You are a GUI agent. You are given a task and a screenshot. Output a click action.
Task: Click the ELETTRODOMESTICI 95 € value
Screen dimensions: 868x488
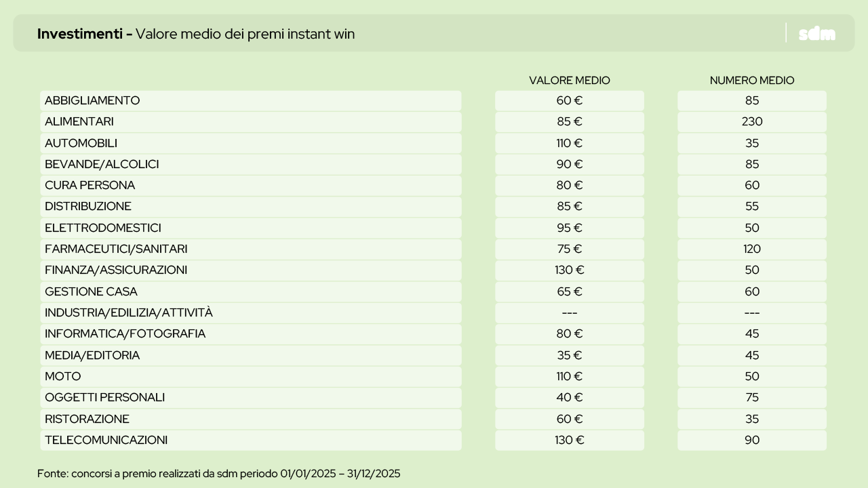[x=569, y=228]
